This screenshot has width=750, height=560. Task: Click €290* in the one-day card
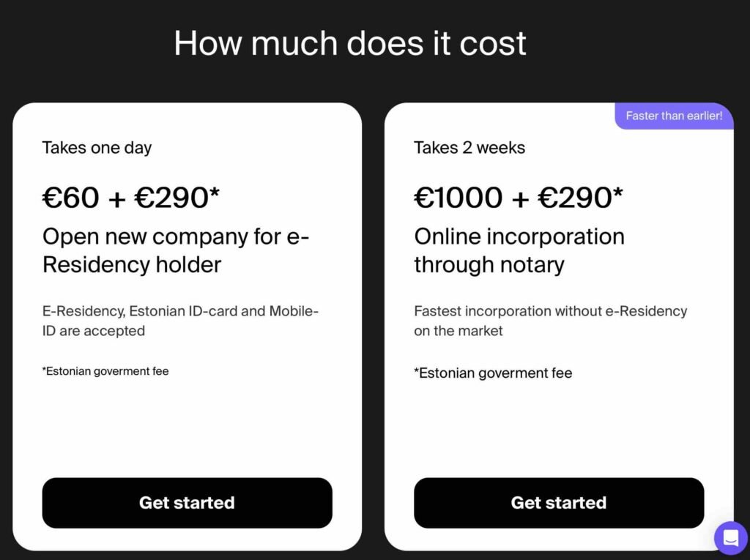coord(177,198)
